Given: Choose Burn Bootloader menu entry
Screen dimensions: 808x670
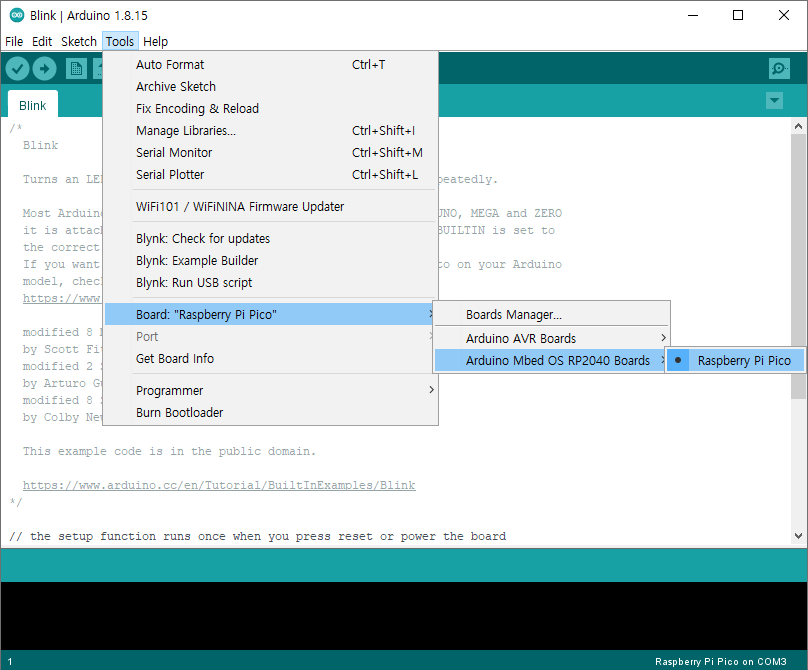Looking at the screenshot, I should [271, 412].
